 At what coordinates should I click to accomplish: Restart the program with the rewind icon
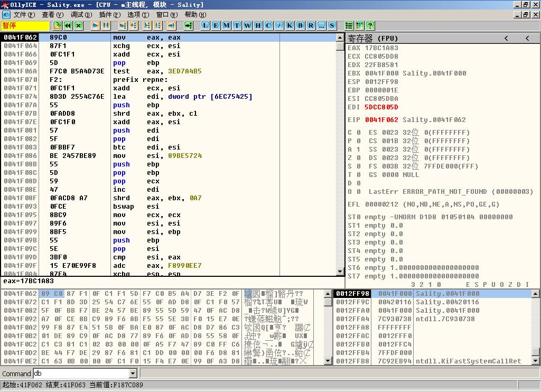click(68, 25)
